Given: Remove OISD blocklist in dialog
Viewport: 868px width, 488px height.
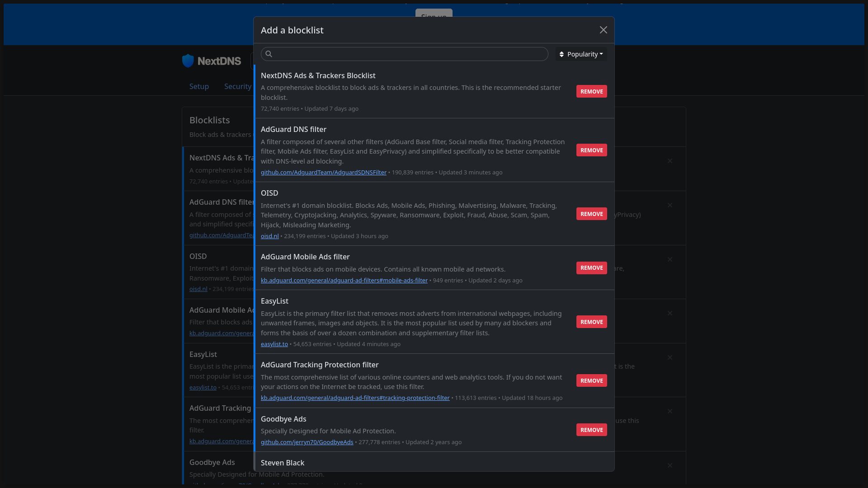Looking at the screenshot, I should tap(591, 214).
